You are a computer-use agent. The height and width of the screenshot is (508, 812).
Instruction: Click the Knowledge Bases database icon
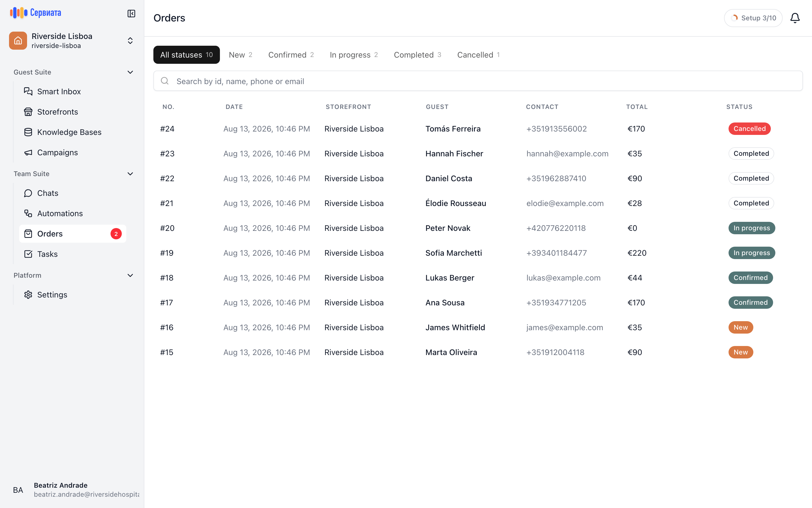[x=28, y=132]
